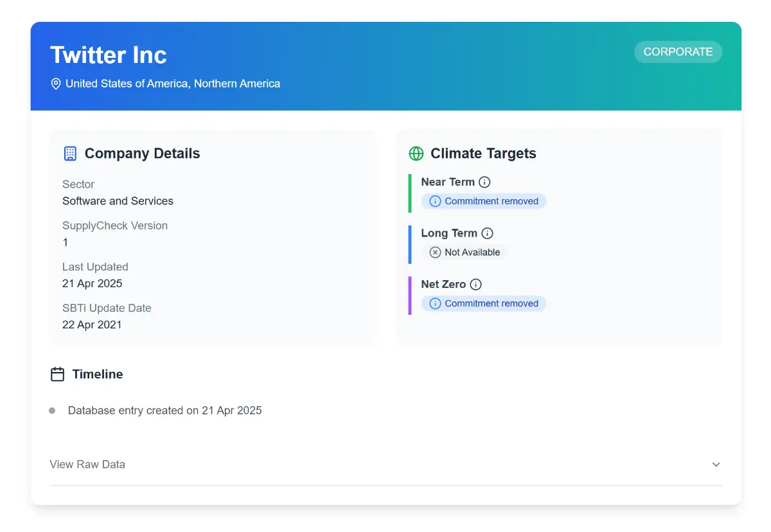Viewport: 771px width, 532px height.
Task: Open the info icon next to Near Term
Action: pos(484,182)
